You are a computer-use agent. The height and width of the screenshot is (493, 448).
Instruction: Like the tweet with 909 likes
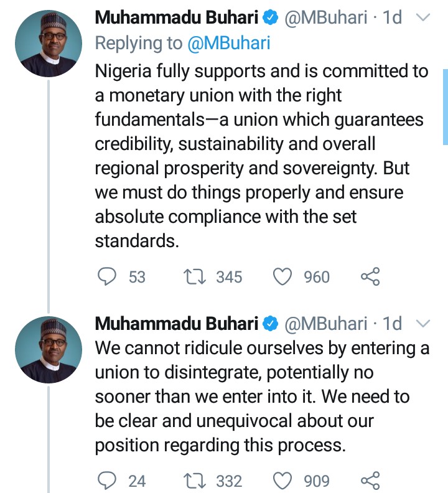point(283,481)
